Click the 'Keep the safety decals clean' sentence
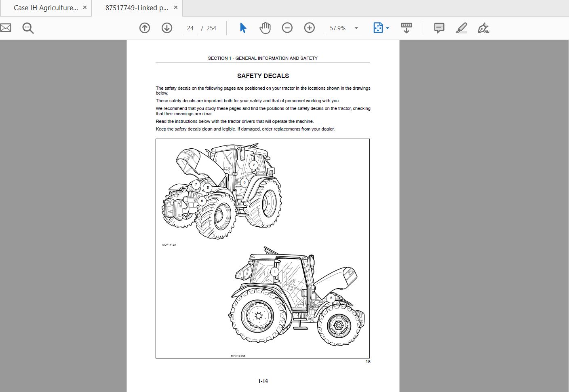569x392 pixels. coord(245,129)
